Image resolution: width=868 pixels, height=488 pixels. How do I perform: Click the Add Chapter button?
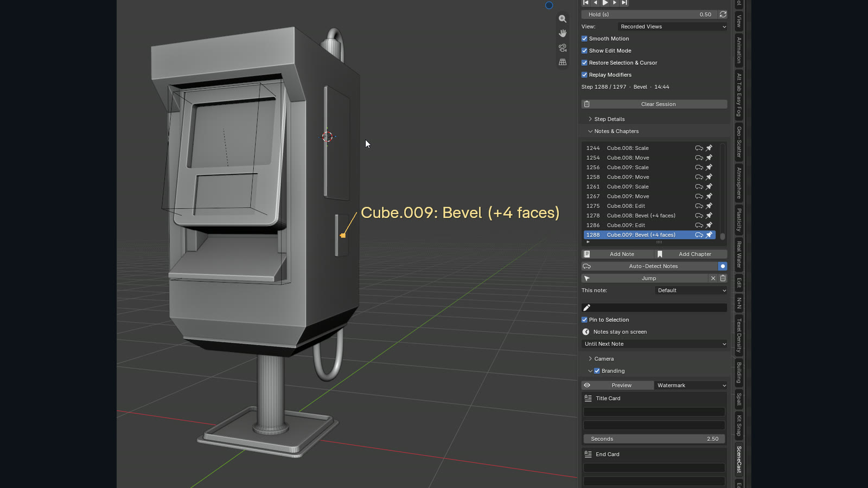(x=691, y=254)
